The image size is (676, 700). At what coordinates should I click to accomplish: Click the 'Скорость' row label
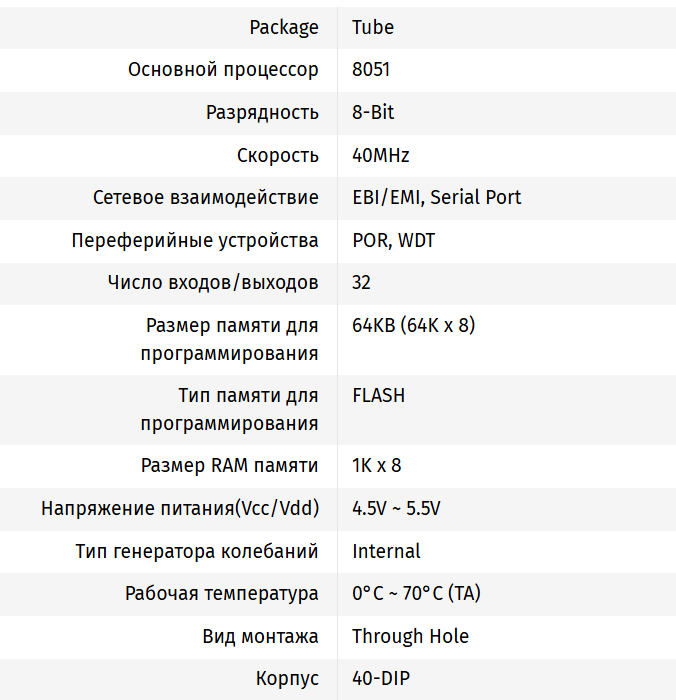click(x=278, y=155)
